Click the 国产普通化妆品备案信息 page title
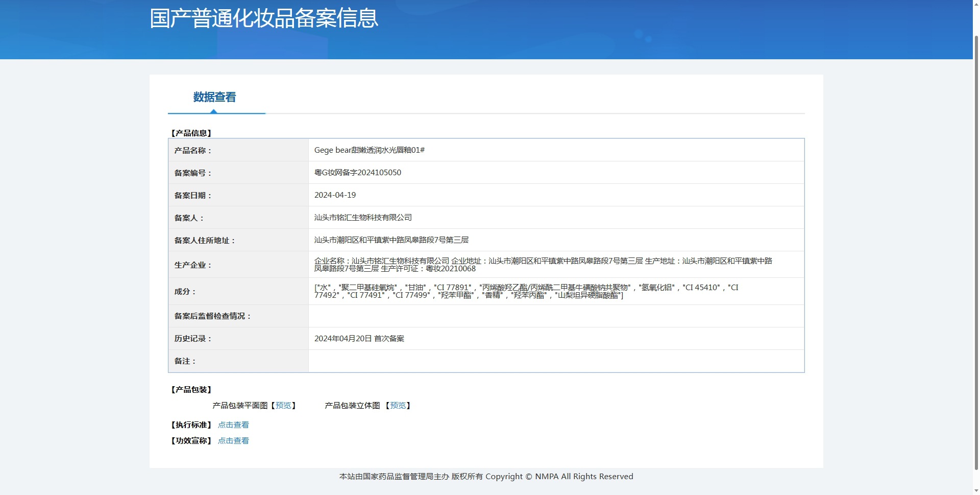Screen dimensions: 980x495 pyautogui.click(x=263, y=18)
